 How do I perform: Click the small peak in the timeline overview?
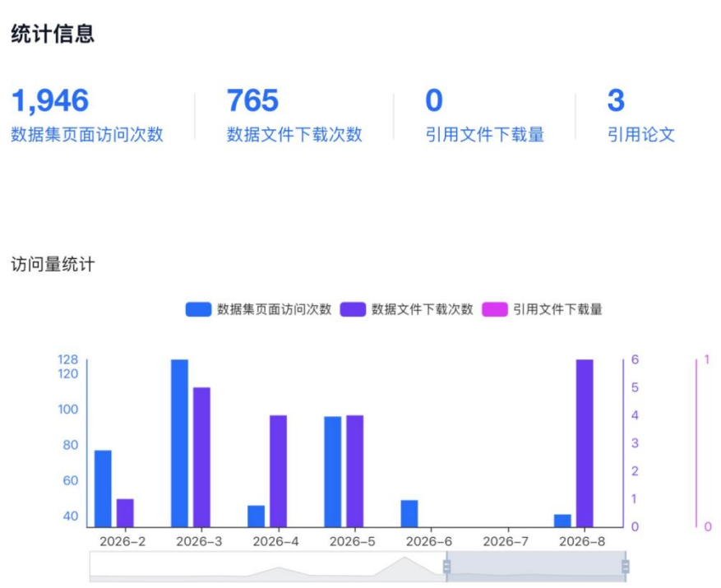279,572
